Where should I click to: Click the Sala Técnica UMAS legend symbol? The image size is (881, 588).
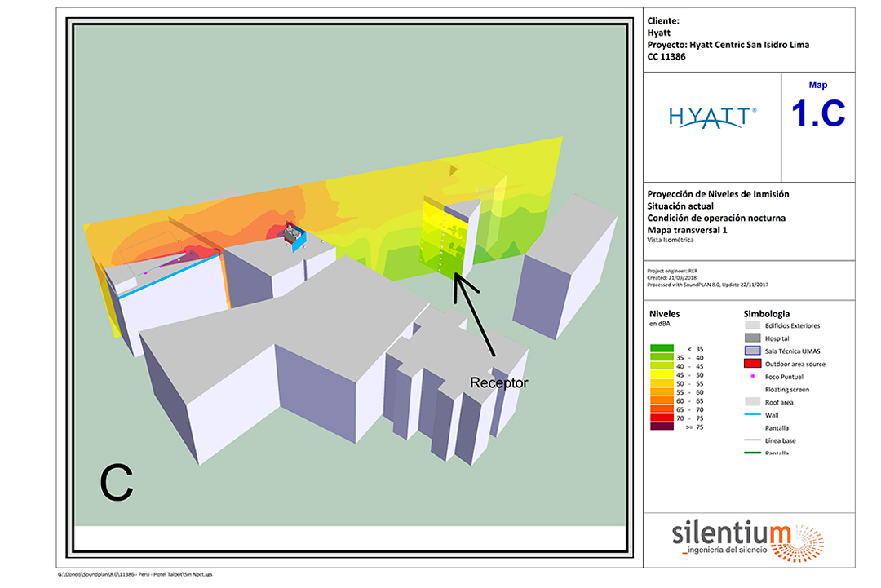(x=752, y=351)
